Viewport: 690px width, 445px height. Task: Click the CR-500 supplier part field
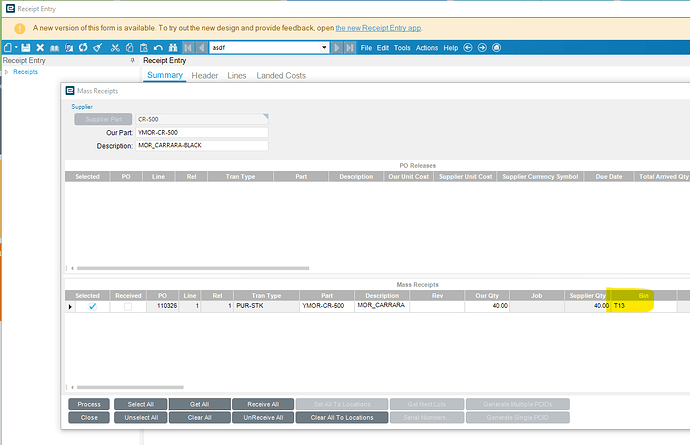click(202, 119)
